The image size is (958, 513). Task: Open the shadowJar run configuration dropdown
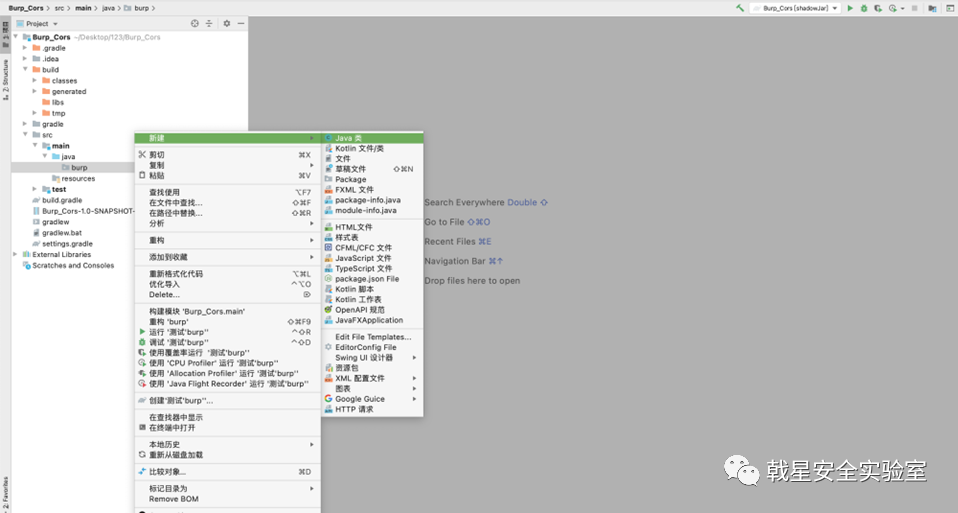795,8
